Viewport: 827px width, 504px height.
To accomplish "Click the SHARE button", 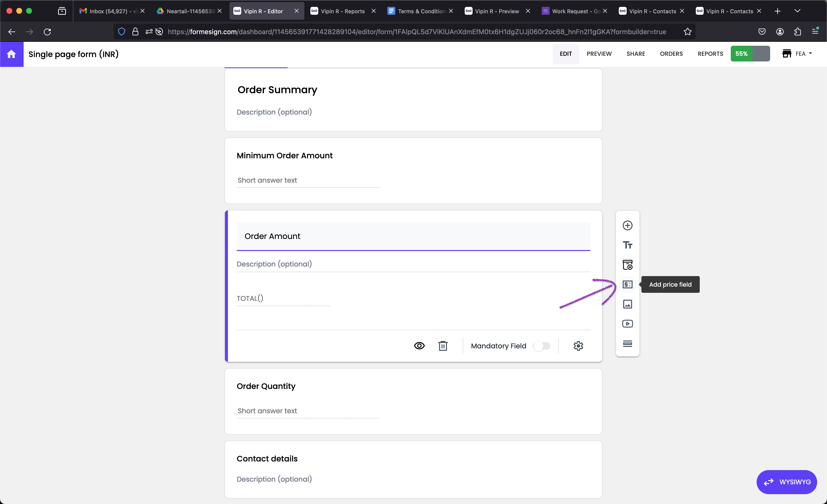I will click(635, 54).
